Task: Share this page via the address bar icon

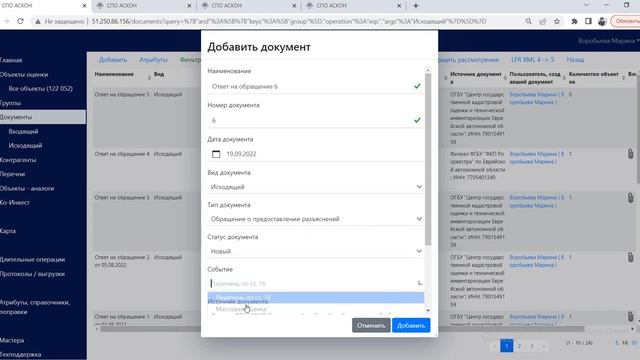Action: click(542, 21)
